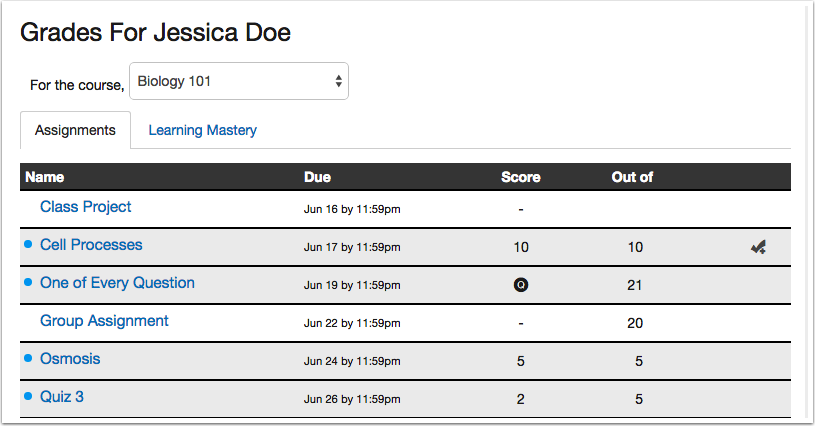Click the Name column header
The image size is (815, 426).
(x=45, y=177)
